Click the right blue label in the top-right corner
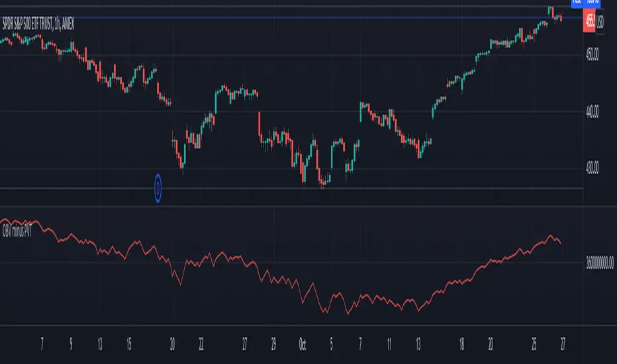 592,3
